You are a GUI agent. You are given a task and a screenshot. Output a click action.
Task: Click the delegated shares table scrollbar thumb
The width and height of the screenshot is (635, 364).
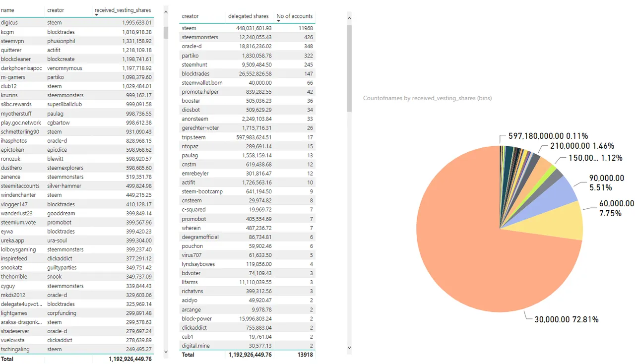tap(349, 68)
